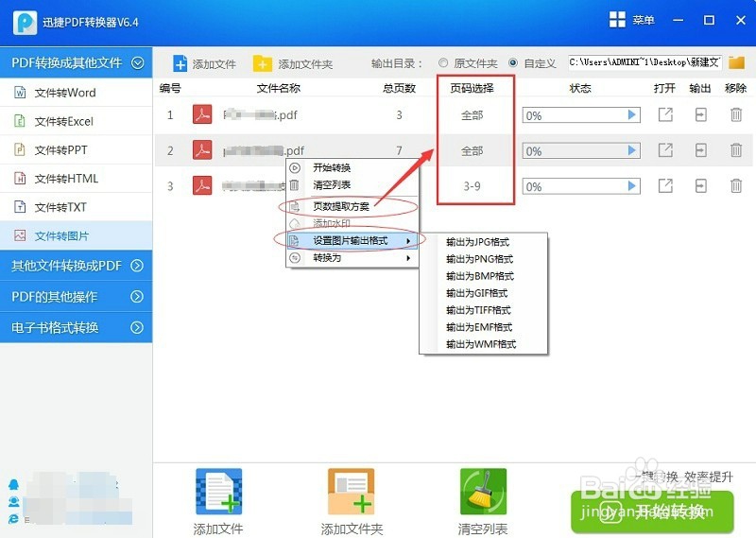Start conversion arrow for row 3
This screenshot has height=538, width=756.
point(631,185)
